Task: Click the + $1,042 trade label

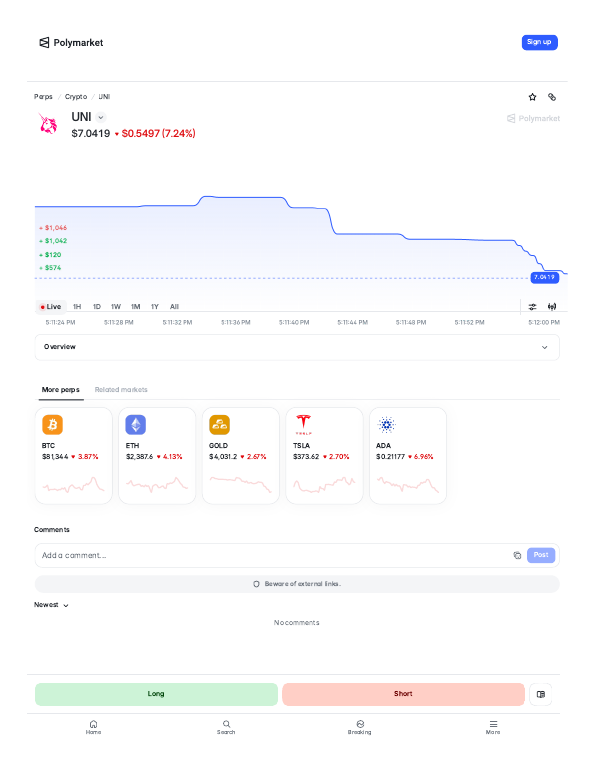Action: 54,241
